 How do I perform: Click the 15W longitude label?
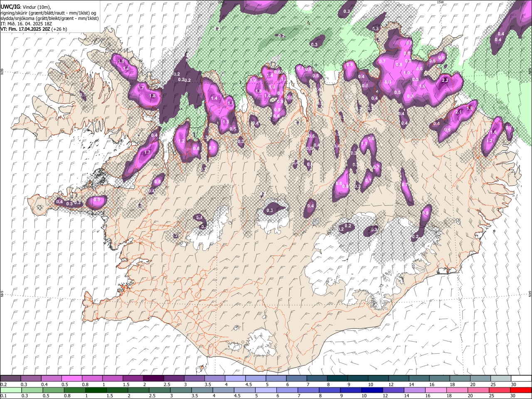pyautogui.click(x=440, y=2)
